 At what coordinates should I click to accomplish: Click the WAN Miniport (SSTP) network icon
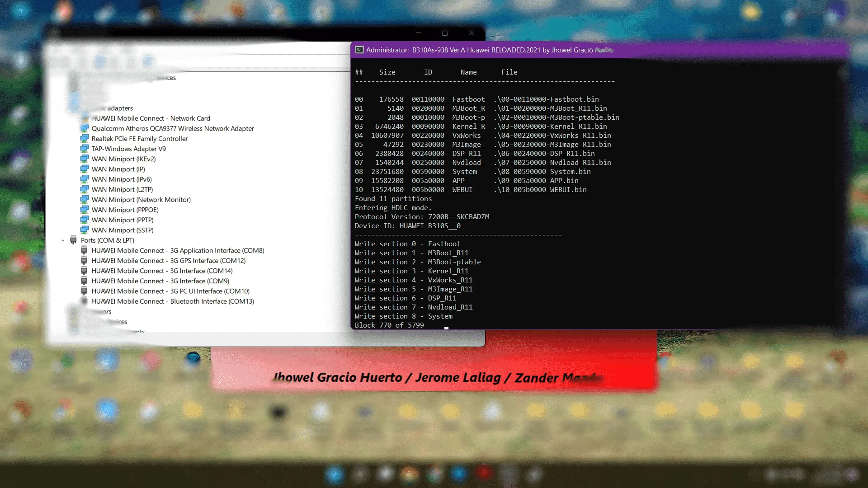(x=85, y=230)
